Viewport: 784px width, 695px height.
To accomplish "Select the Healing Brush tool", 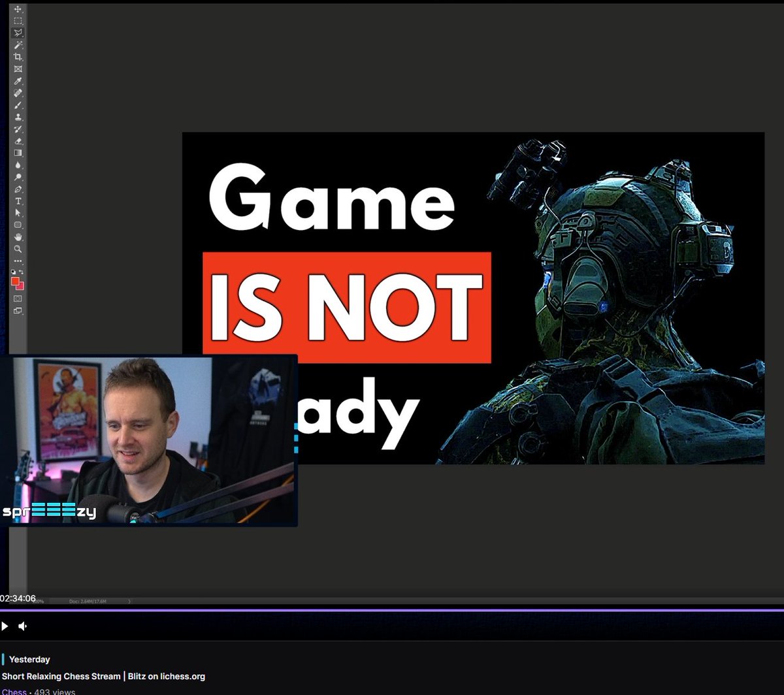I will (x=18, y=93).
